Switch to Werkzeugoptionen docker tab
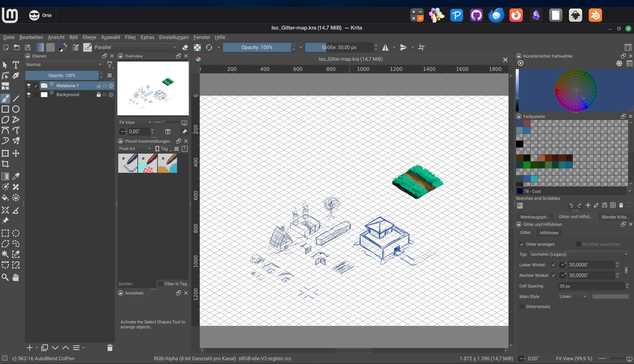This screenshot has height=364, width=634. click(535, 217)
